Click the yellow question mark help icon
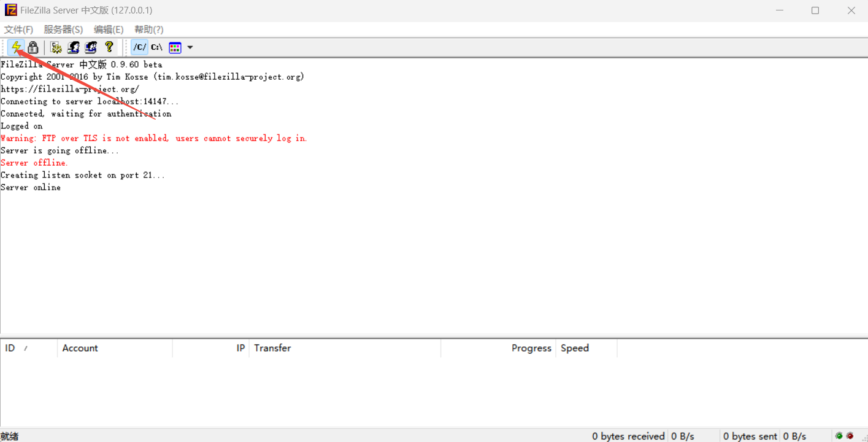Viewport: 868px width, 442px height. [109, 47]
